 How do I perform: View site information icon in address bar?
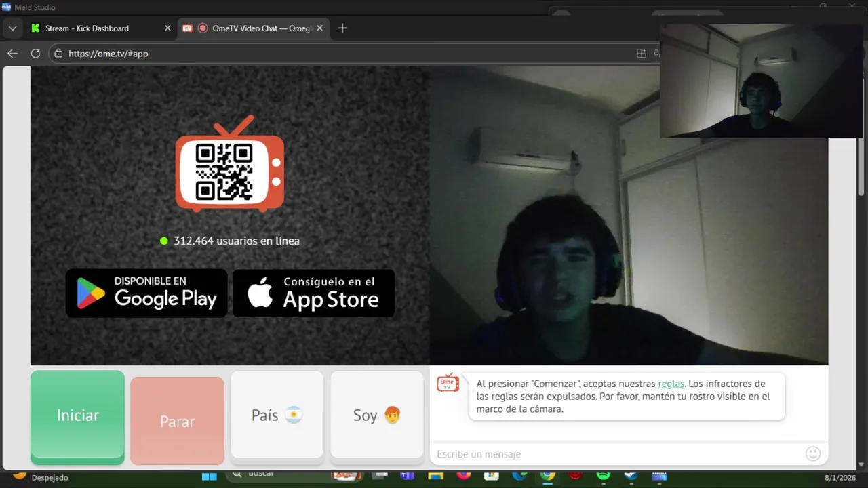(x=58, y=54)
